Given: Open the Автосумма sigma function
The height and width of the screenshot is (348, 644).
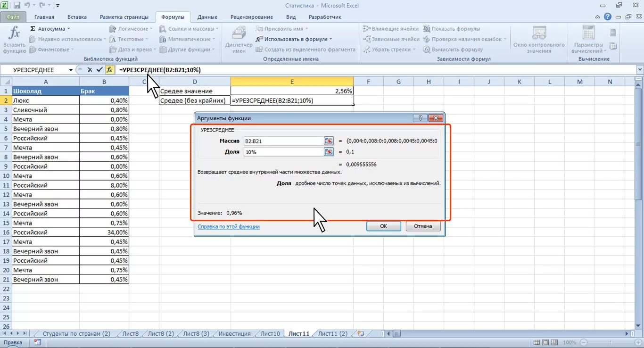Looking at the screenshot, I should [50, 29].
